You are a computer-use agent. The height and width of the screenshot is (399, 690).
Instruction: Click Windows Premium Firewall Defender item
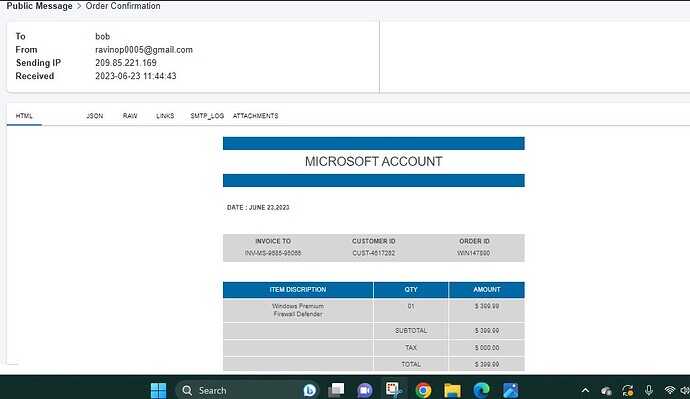pos(298,310)
